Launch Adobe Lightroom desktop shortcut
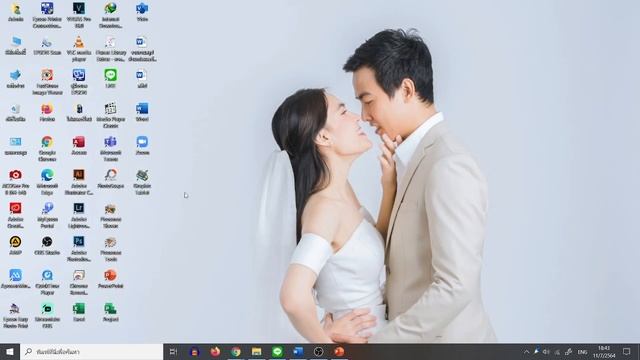This screenshot has width=640, height=360. pos(79,216)
